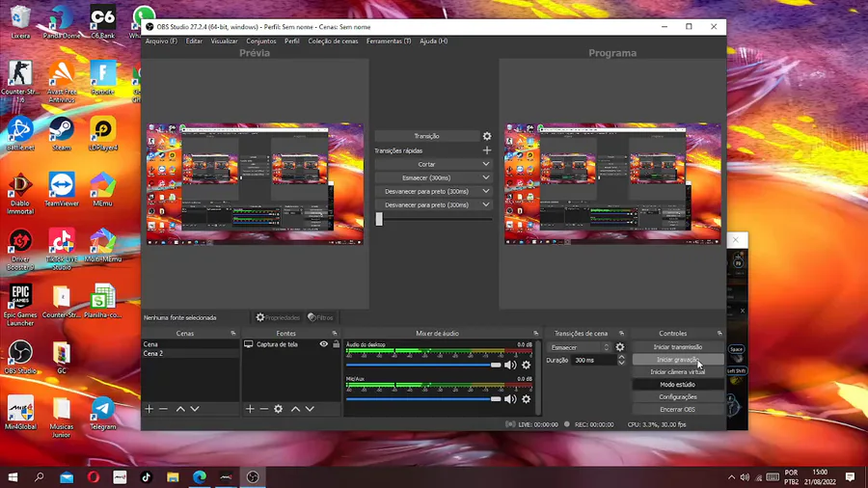This screenshot has height=488, width=868.
Task: Adjust Mic/Aux volume slider
Action: (423, 399)
